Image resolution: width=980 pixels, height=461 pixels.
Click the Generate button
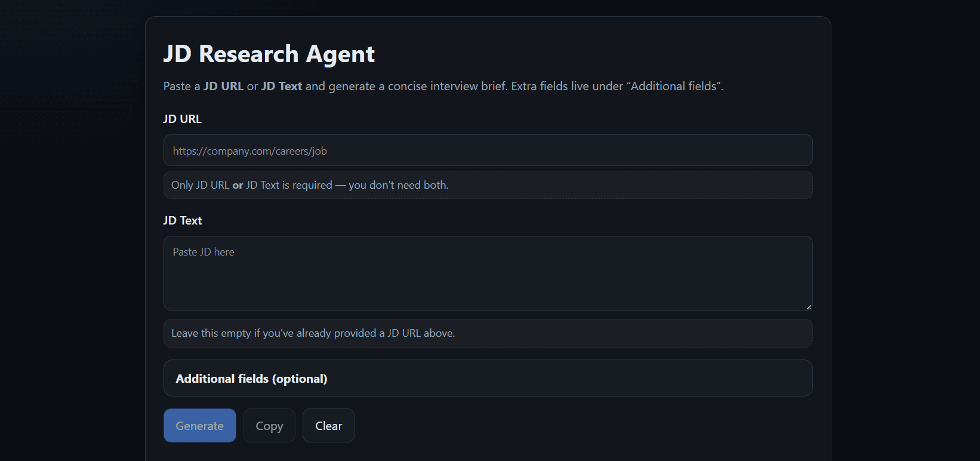tap(199, 425)
